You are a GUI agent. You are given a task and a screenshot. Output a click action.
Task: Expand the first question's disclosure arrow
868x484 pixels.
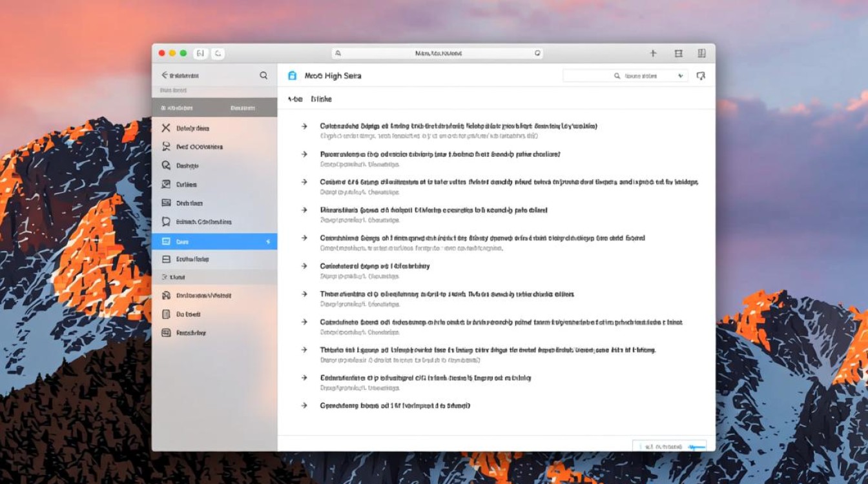coord(304,126)
